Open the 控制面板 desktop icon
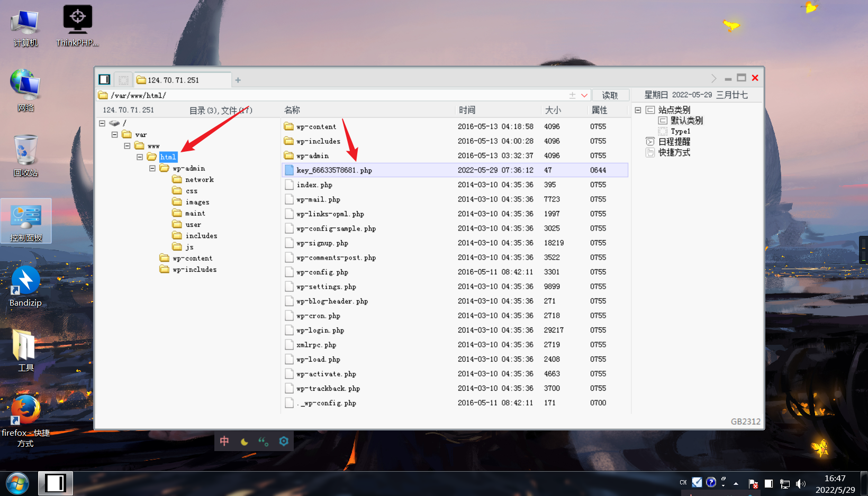Image resolution: width=868 pixels, height=496 pixels. tap(26, 221)
